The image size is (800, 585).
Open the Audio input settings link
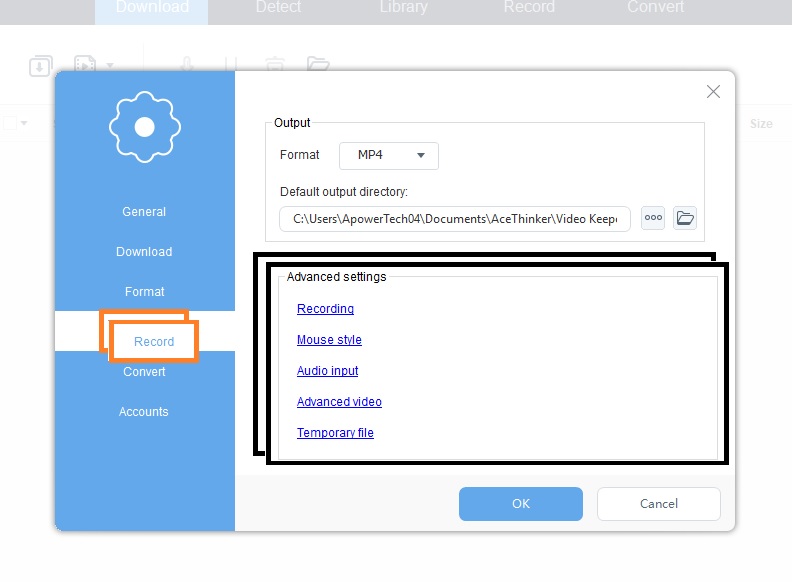tap(327, 371)
